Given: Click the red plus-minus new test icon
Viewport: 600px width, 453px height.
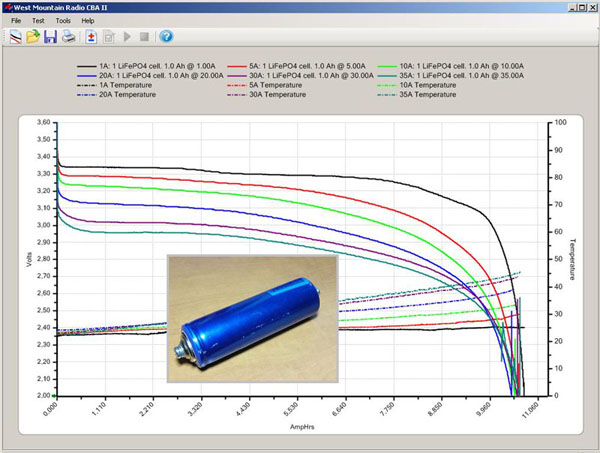Looking at the screenshot, I should [x=91, y=37].
